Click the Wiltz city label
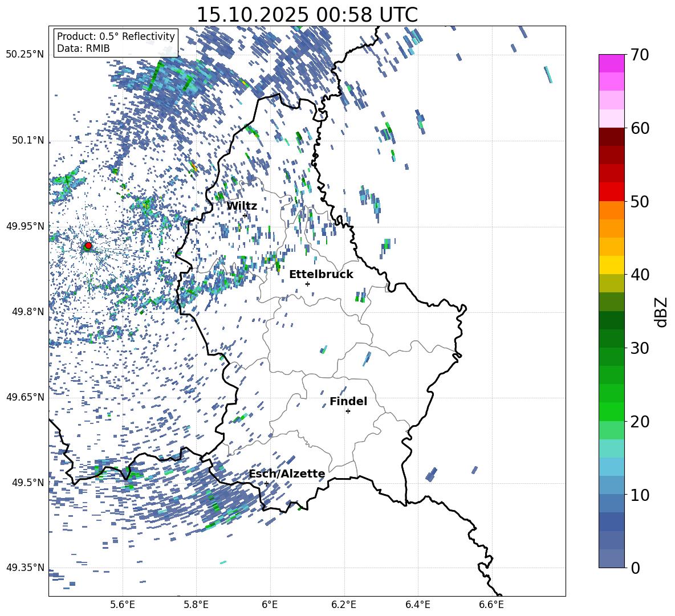The height and width of the screenshot is (616, 675). [x=242, y=206]
